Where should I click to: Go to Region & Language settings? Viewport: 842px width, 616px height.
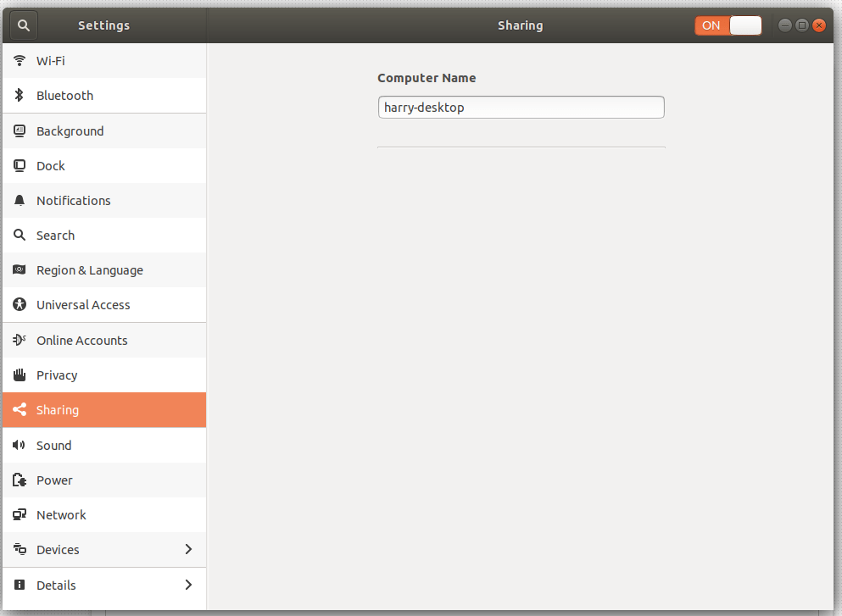89,270
